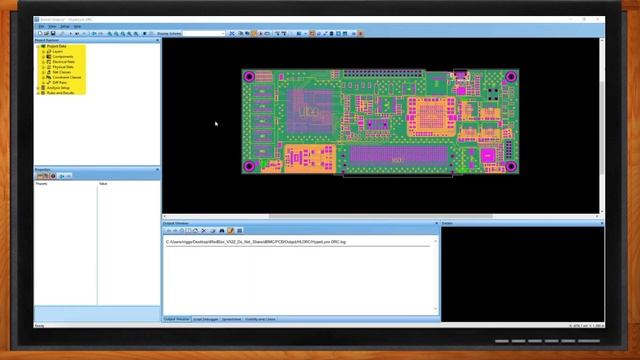Image resolution: width=640 pixels, height=360 pixels.
Task: Expand the Project Data tree node
Action: [x=38, y=47]
